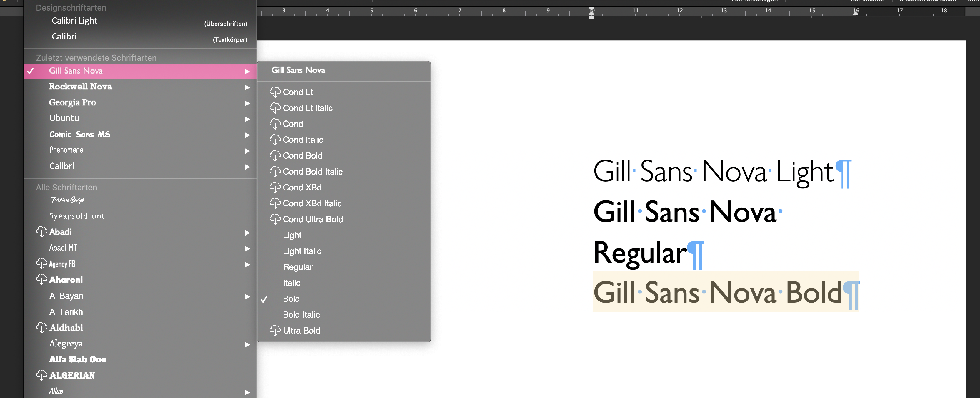Click the cloud download icon beside Ultra Bold
This screenshot has width=980, height=398.
[275, 331]
